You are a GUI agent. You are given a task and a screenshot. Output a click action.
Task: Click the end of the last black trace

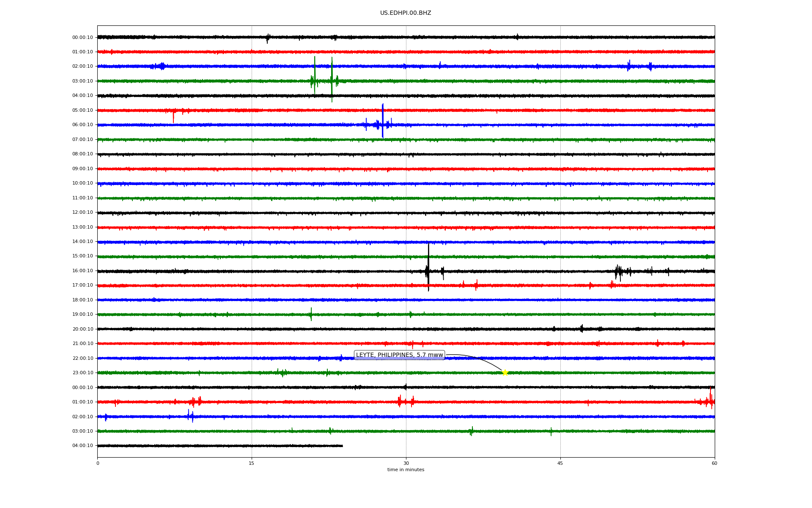click(342, 446)
